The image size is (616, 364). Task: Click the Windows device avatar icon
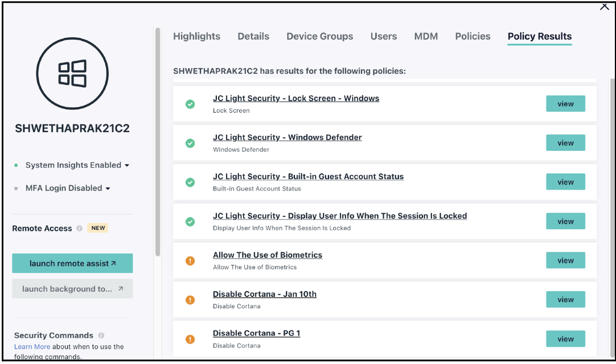[72, 73]
